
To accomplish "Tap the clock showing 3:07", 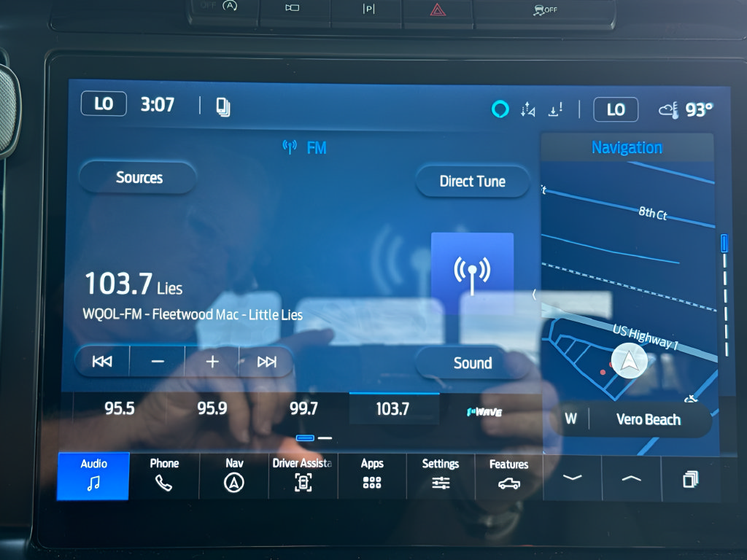I will click(x=158, y=105).
